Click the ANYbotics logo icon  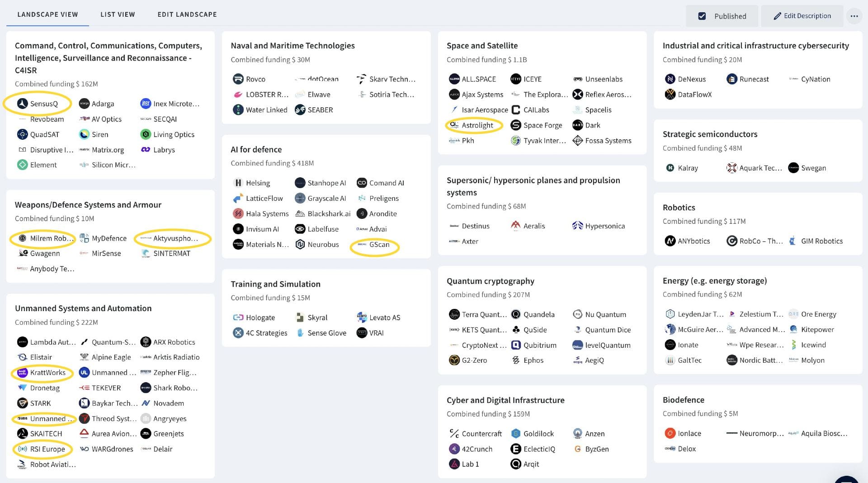[670, 241]
